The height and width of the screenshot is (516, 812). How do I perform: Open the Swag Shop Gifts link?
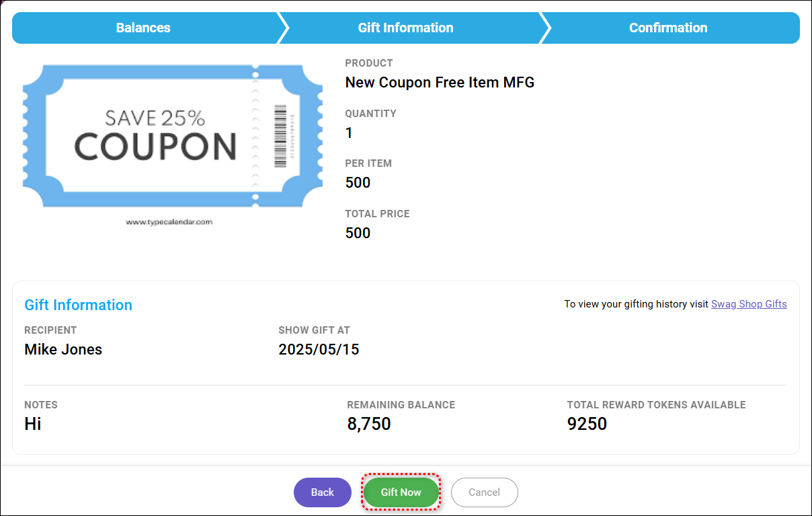tap(749, 304)
